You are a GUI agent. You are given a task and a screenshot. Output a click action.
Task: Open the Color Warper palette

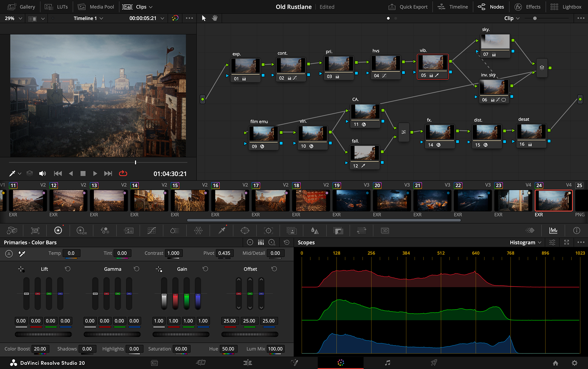tap(198, 230)
